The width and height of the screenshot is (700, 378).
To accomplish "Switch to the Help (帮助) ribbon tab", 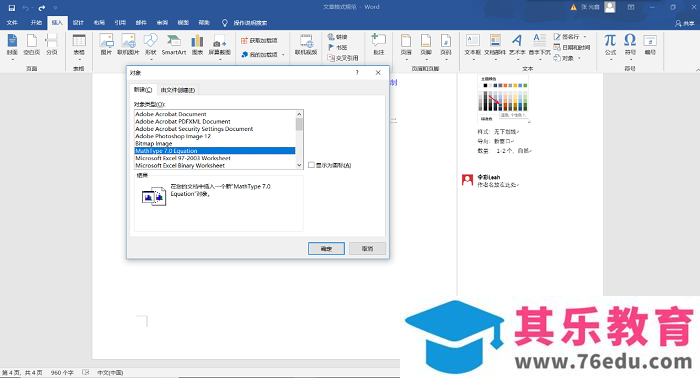I will (204, 23).
